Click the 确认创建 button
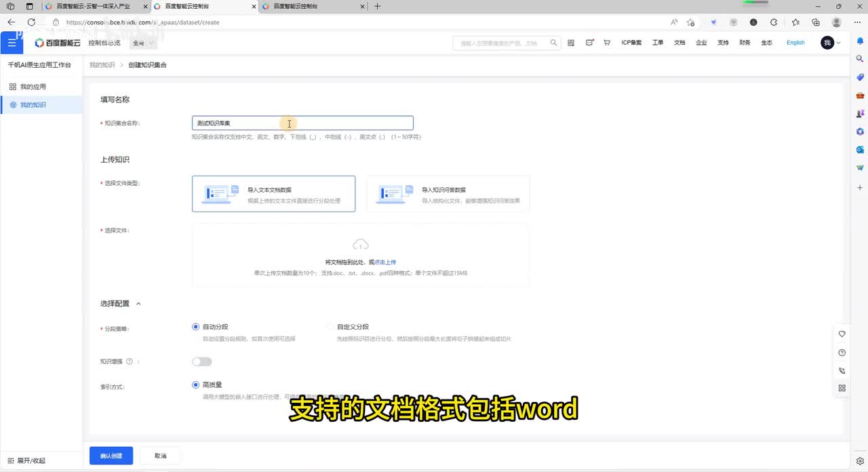Screen dimensions: 868x472 coord(111,456)
